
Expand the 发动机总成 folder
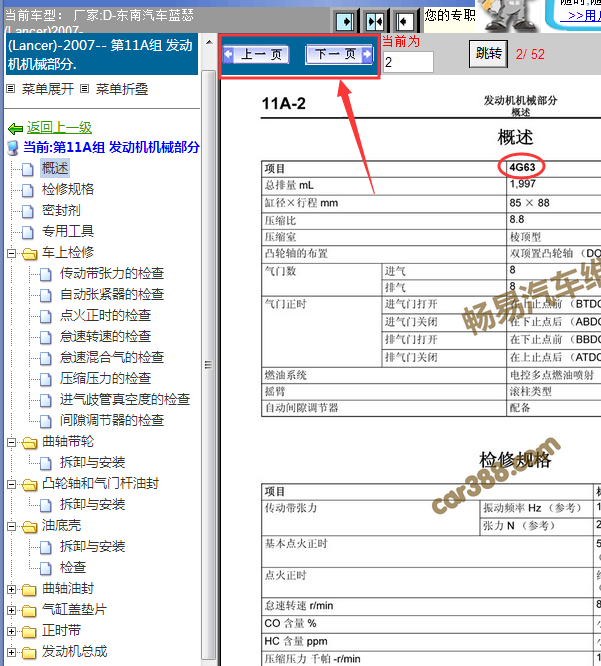coord(11,653)
